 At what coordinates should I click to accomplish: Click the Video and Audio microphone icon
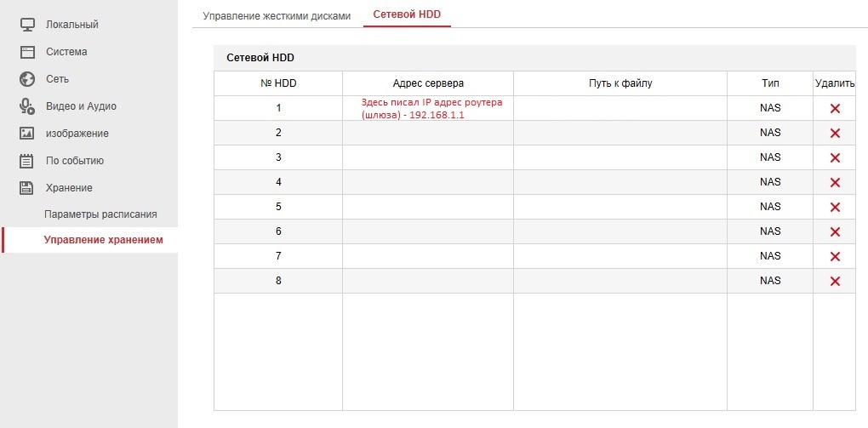point(26,106)
